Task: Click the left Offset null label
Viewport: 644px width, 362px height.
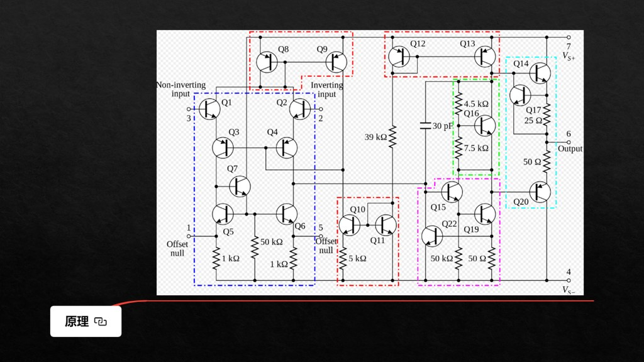Action: tap(177, 248)
